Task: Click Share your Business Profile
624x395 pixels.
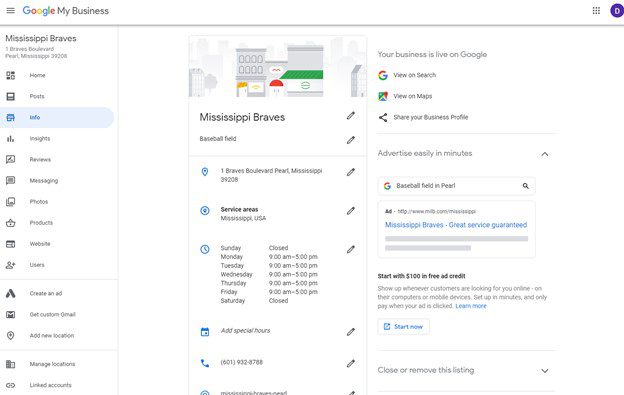Action: [x=431, y=117]
